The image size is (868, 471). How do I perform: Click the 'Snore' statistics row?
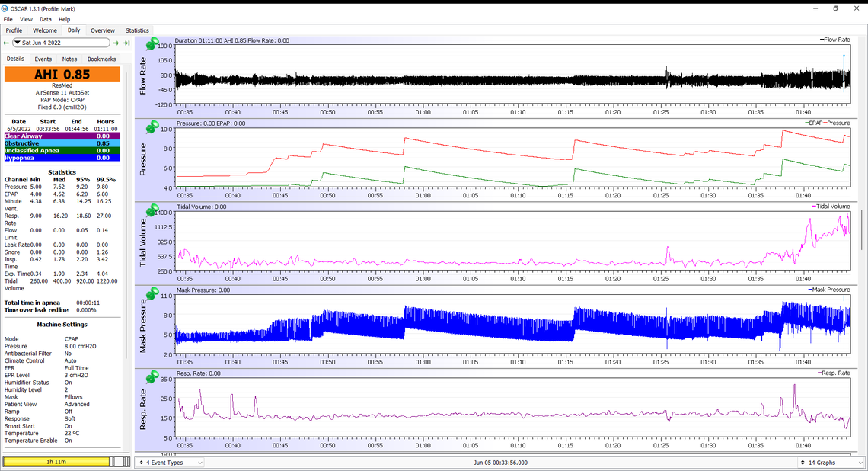pos(62,252)
